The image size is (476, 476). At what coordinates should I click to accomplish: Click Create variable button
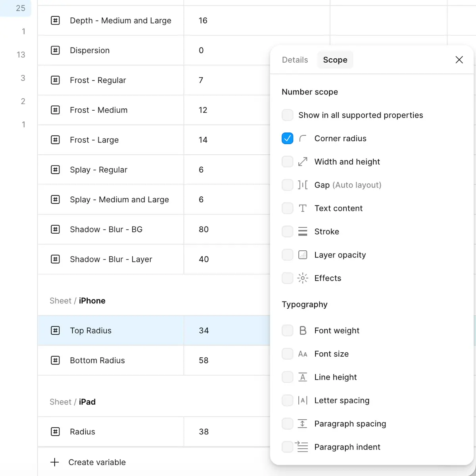tap(88, 462)
